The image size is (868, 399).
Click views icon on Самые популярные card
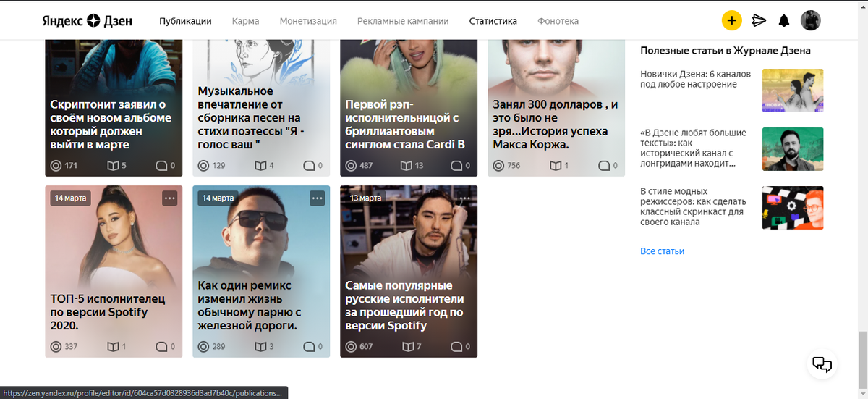(x=351, y=347)
